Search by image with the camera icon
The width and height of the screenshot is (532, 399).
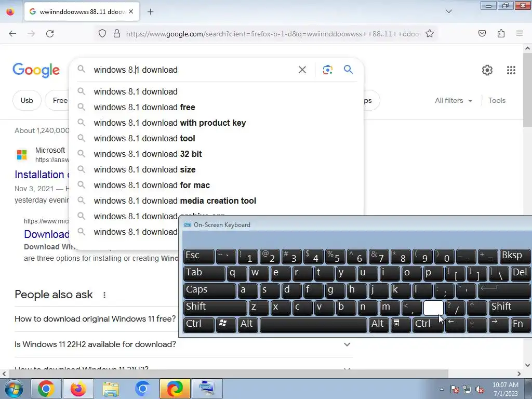(327, 70)
